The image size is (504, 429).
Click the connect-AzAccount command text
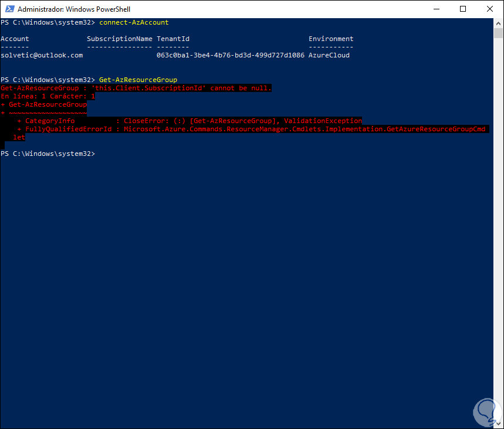click(x=134, y=22)
